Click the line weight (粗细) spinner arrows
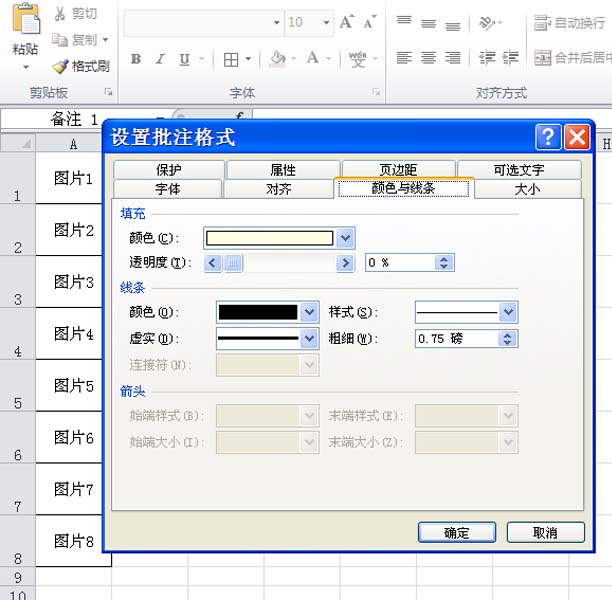 tap(507, 338)
